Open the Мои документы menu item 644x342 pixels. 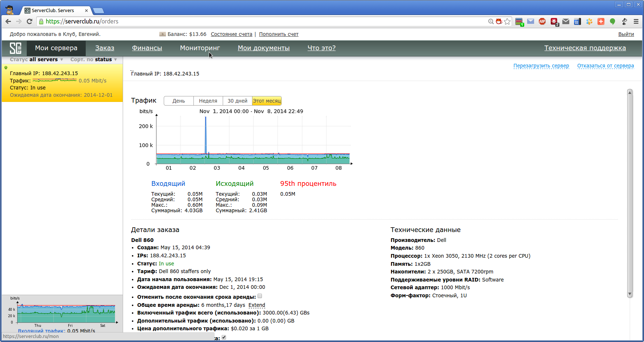click(264, 48)
